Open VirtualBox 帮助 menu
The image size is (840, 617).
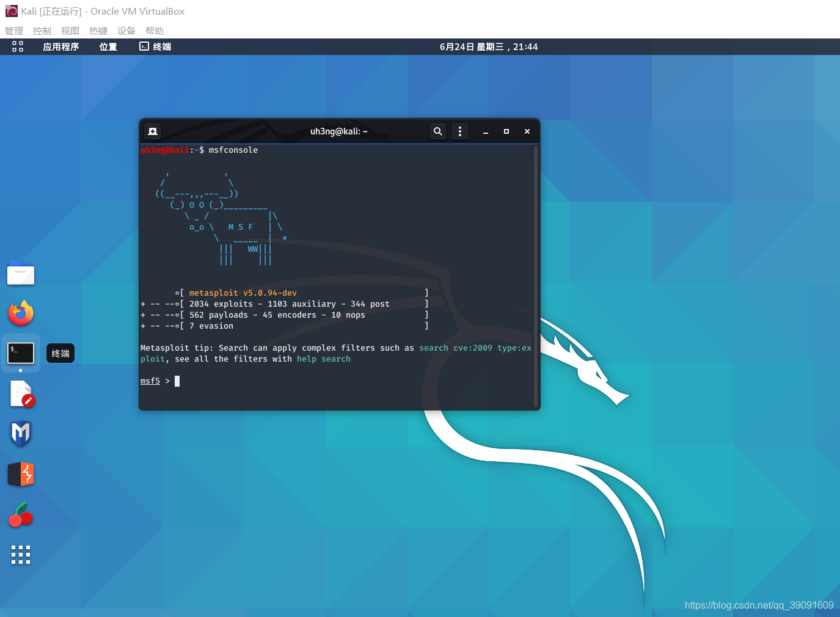pyautogui.click(x=155, y=31)
